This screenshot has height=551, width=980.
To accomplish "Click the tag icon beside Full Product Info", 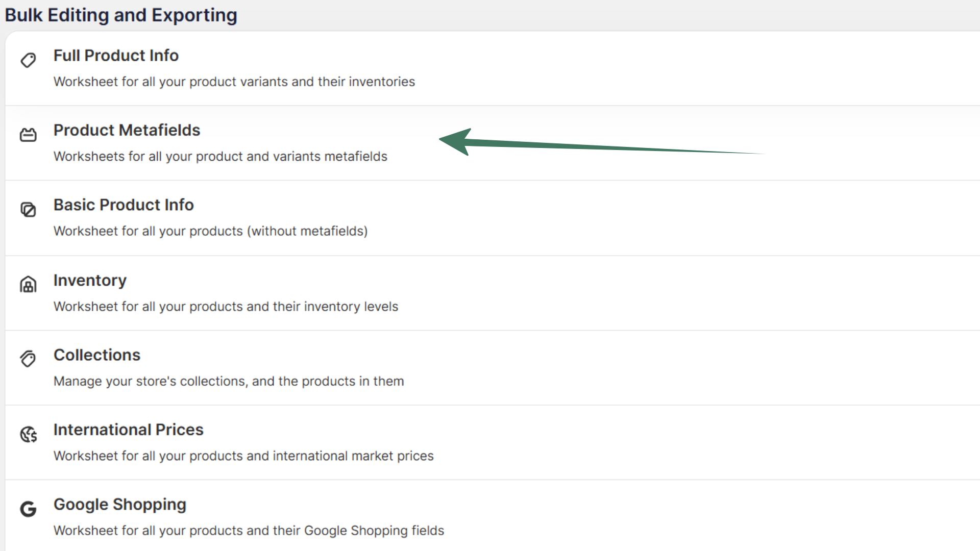I will point(28,60).
